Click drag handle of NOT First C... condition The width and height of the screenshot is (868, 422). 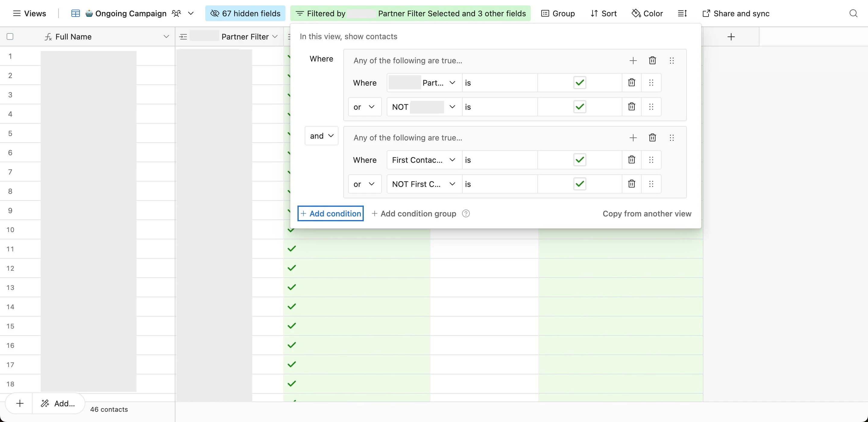click(651, 184)
